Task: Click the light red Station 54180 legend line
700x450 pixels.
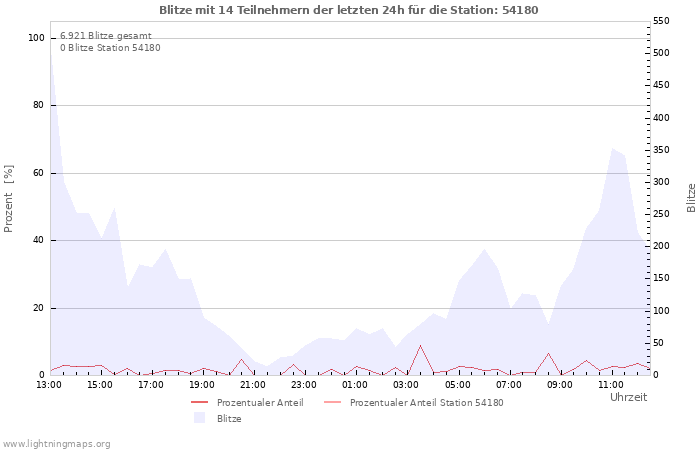Action: coord(332,403)
